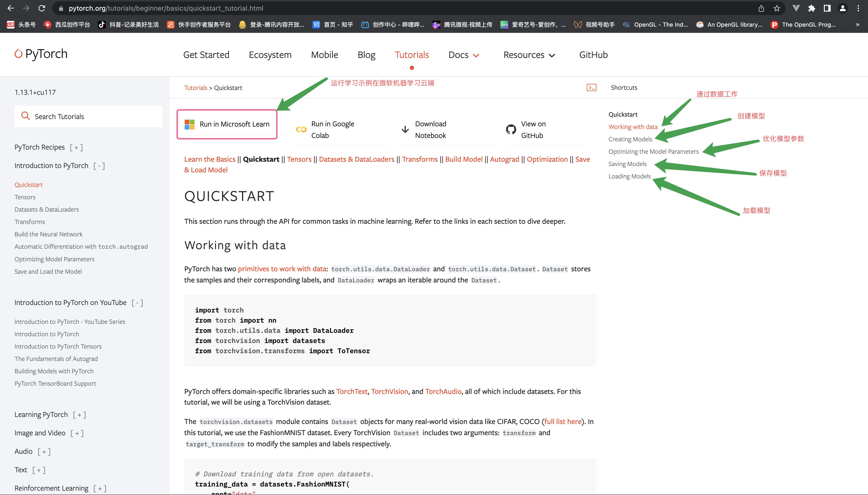Click the browser forward arrow
Viewport: 868px width, 495px height.
tap(26, 8)
